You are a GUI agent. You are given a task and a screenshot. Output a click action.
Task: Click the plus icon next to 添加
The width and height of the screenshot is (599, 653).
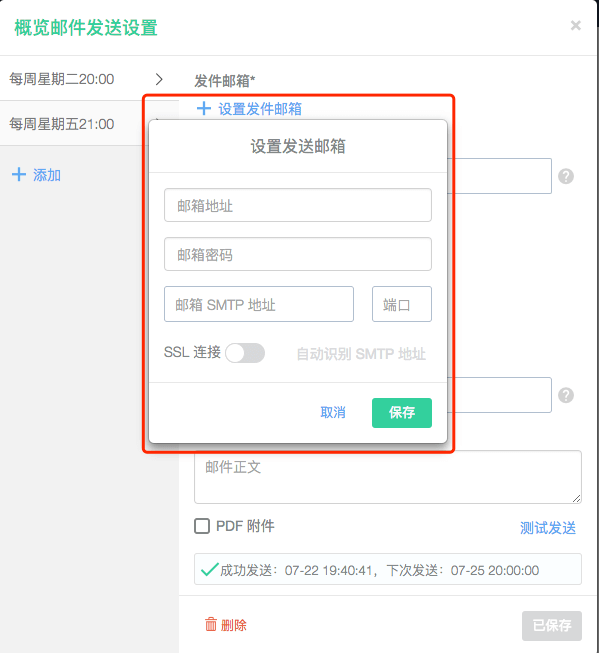point(19,174)
